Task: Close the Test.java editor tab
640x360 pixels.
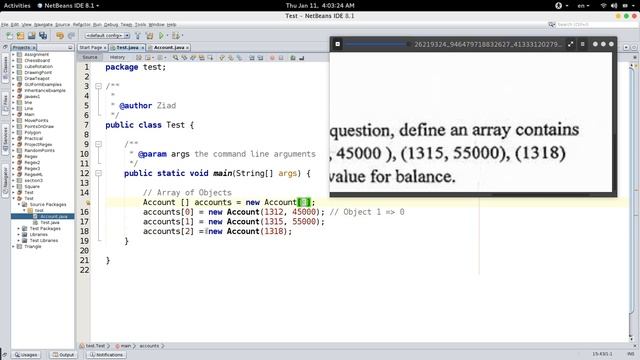Action: tap(142, 48)
